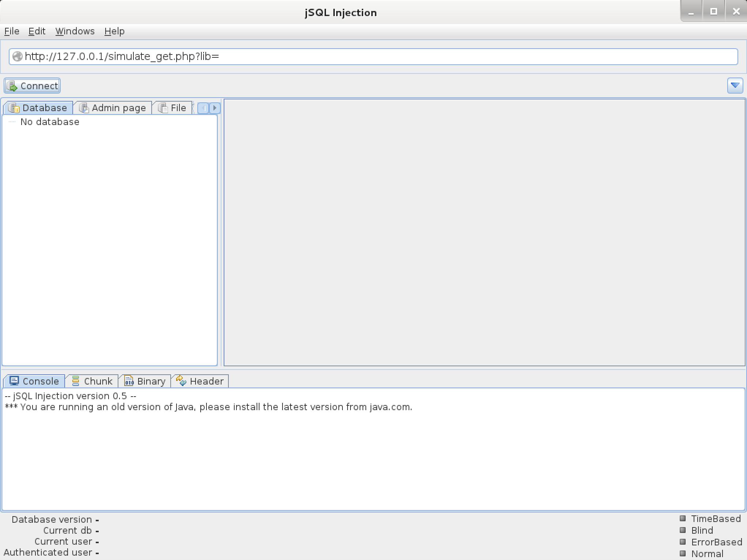This screenshot has width=747, height=560.
Task: Click the 'Database version' status label
Action: [x=52, y=519]
